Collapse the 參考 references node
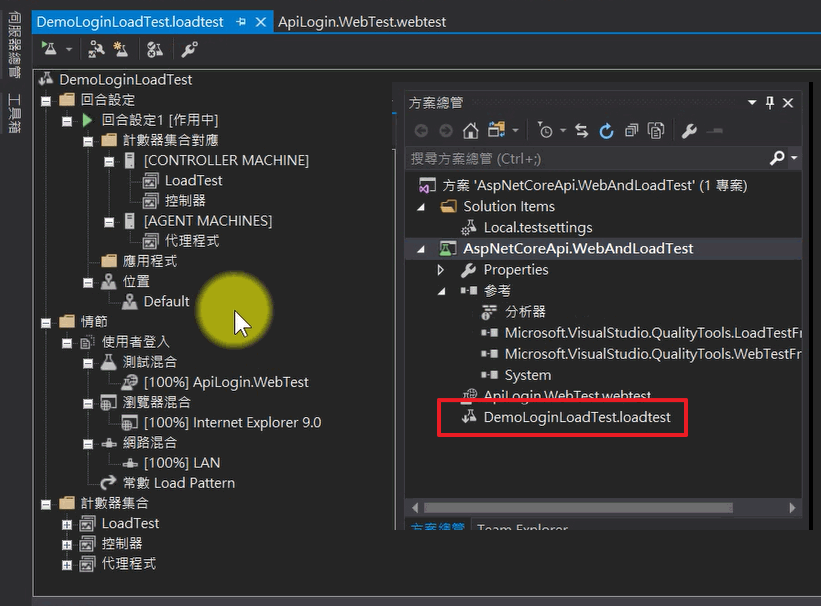The height and width of the screenshot is (606, 821). click(x=442, y=291)
